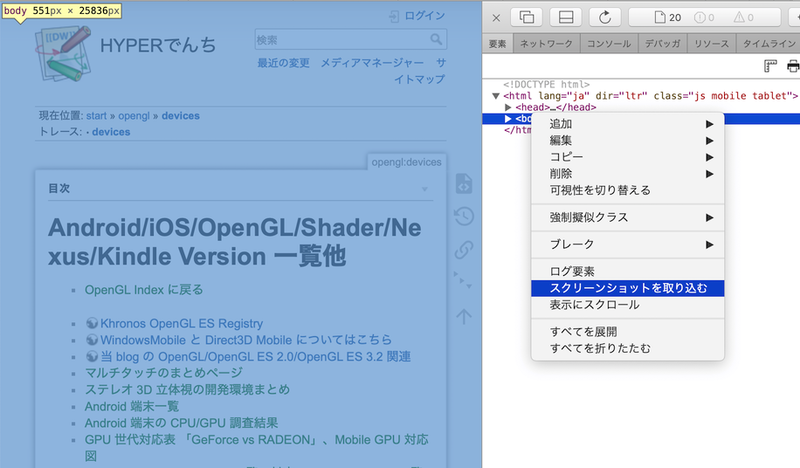Expand the selected body element node
The width and height of the screenshot is (800, 468).
[508, 119]
